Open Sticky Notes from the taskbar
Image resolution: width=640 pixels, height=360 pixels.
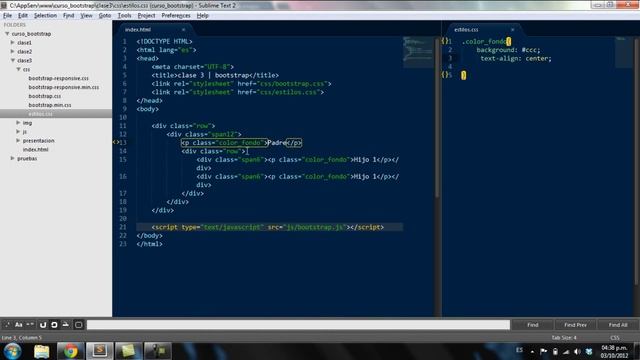tap(128, 351)
